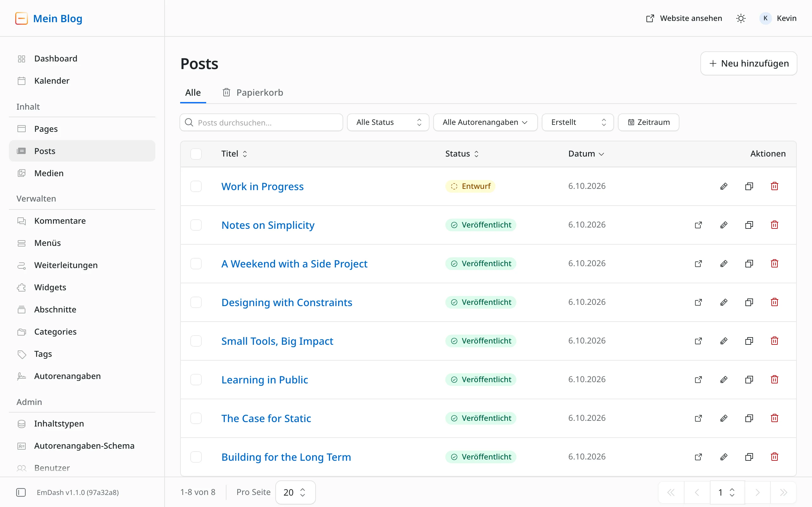This screenshot has width=812, height=507.
Task: Tick the checkbox for The Case for Static
Action: click(x=196, y=418)
